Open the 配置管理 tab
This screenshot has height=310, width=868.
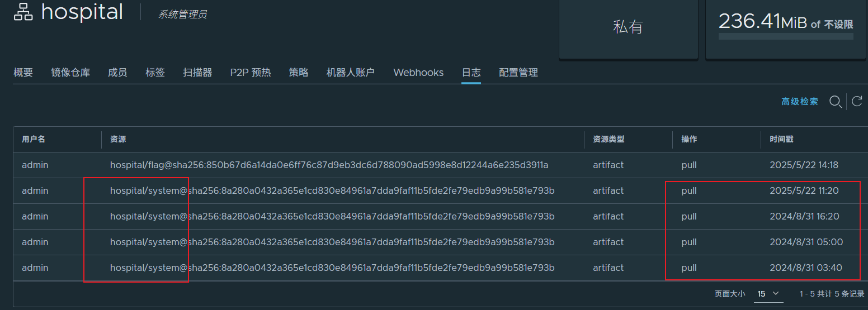(x=518, y=73)
